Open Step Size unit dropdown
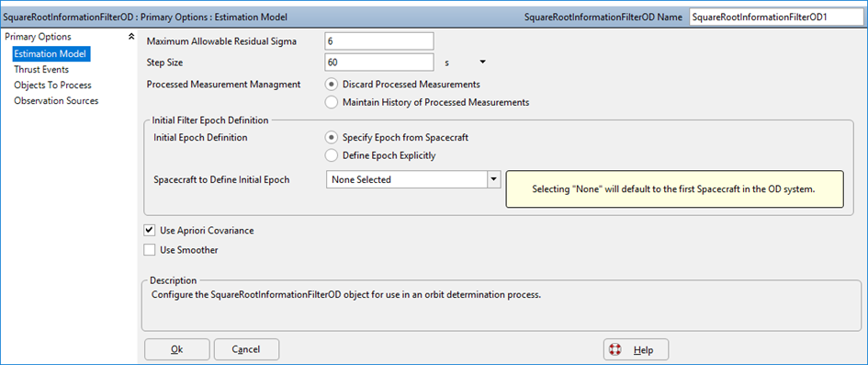Viewport: 868px width, 365px height. click(482, 62)
